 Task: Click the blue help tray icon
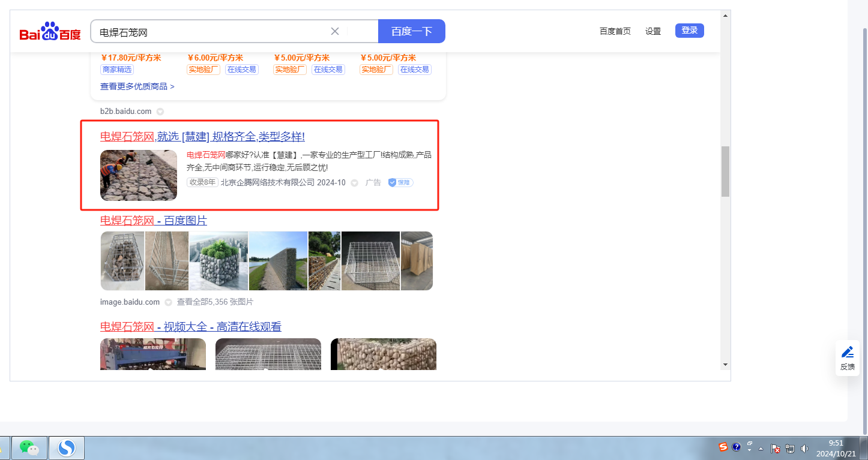pos(737,447)
